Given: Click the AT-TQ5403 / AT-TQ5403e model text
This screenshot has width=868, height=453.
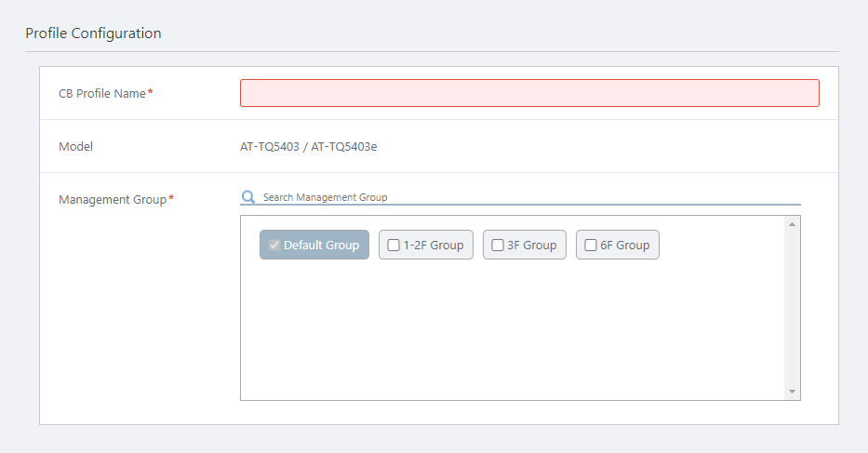Looking at the screenshot, I should click(309, 146).
